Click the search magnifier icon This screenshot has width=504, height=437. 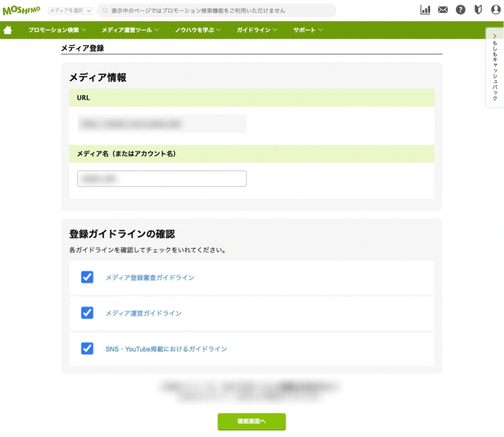(x=105, y=11)
